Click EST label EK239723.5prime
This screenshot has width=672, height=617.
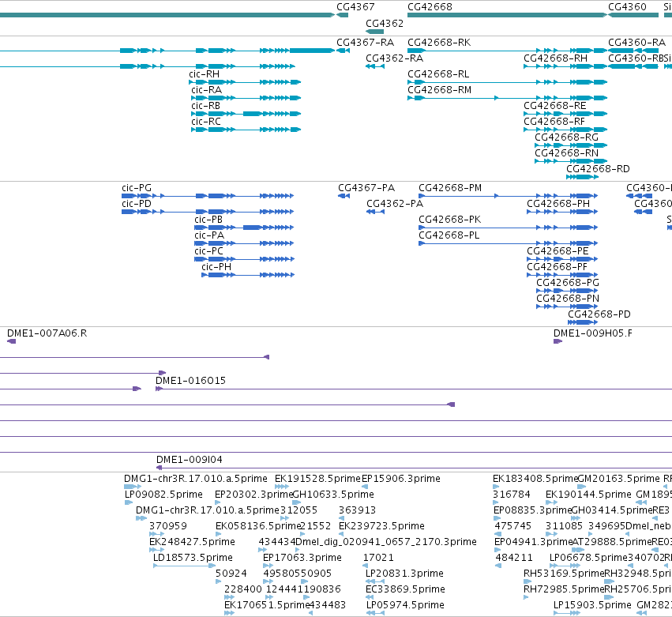pos(382,526)
